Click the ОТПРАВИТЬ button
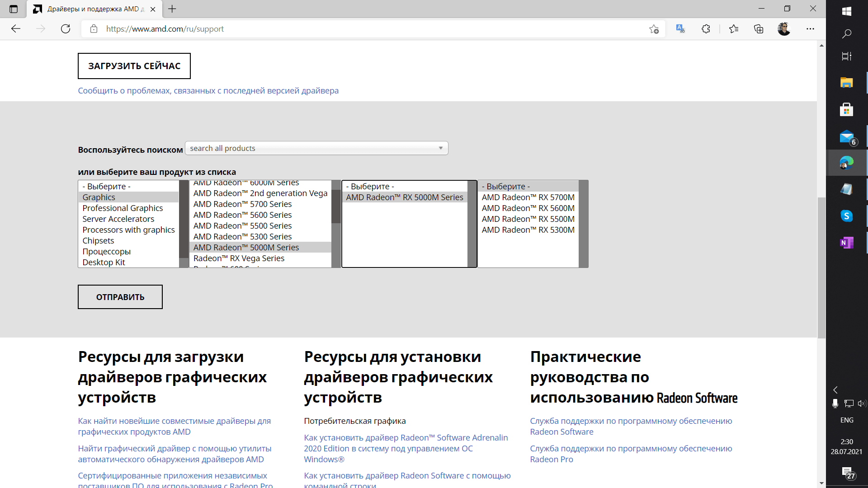 click(120, 297)
